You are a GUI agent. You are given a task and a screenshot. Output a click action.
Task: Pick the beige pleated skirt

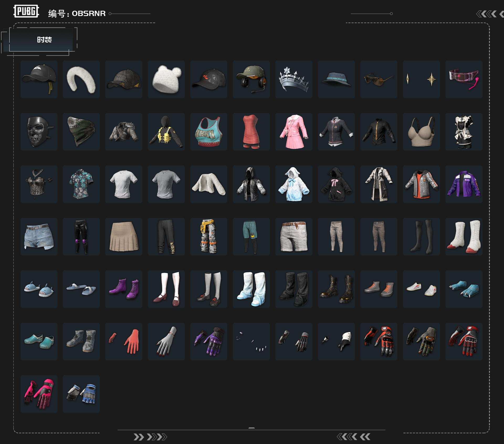click(124, 237)
